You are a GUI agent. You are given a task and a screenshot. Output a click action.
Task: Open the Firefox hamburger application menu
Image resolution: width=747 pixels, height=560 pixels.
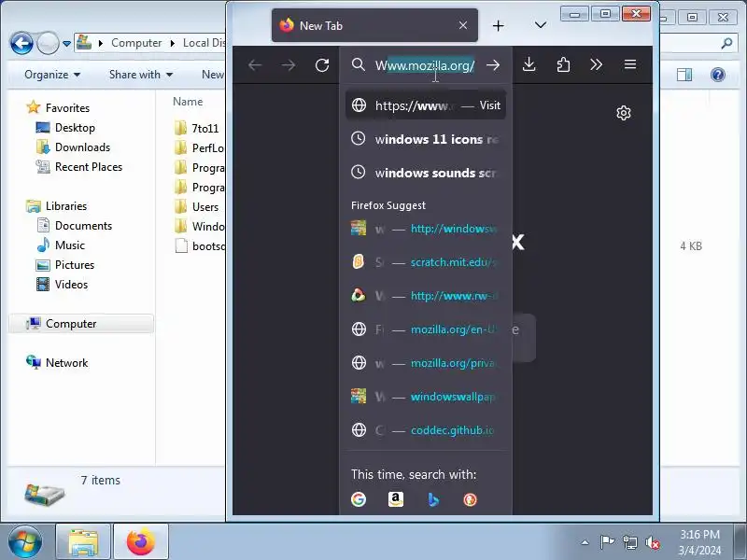coord(629,64)
